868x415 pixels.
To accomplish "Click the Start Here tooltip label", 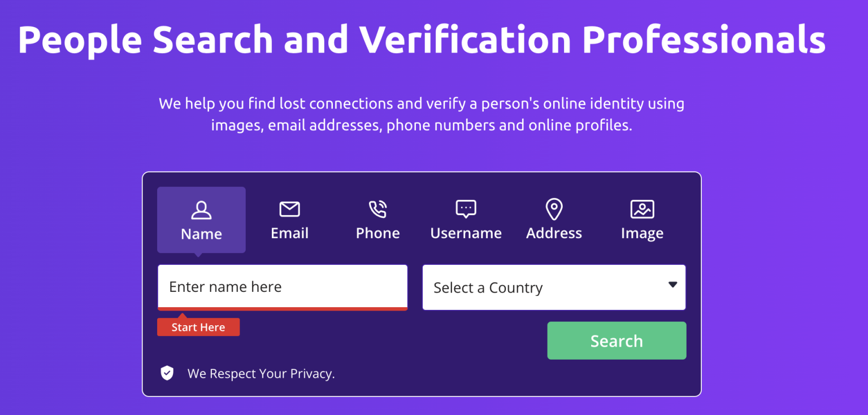I will [x=198, y=327].
